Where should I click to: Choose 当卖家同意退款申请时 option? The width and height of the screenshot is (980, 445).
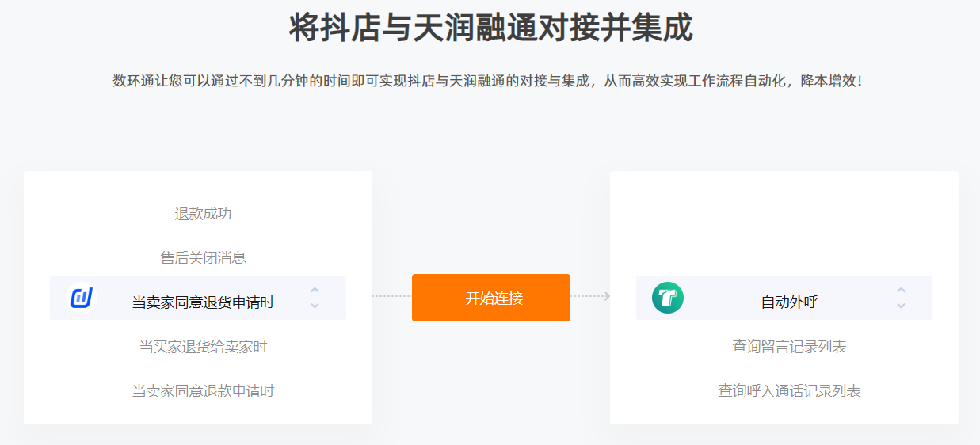[203, 391]
